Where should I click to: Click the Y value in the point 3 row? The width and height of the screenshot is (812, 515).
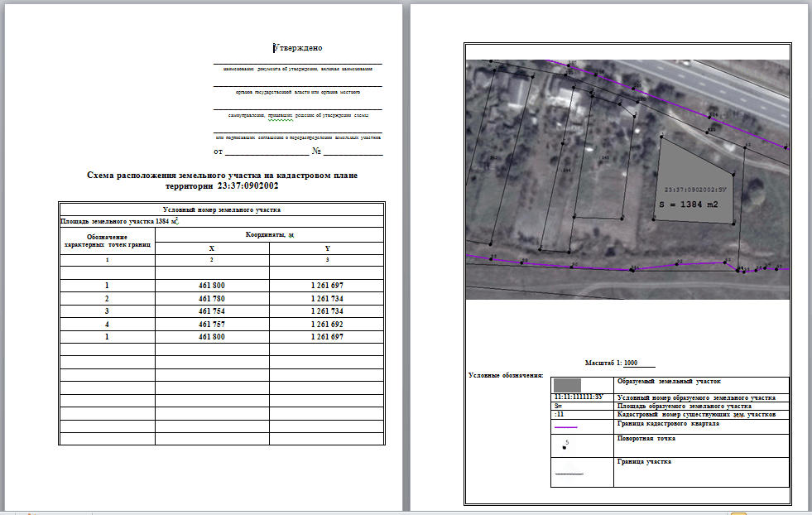point(327,310)
